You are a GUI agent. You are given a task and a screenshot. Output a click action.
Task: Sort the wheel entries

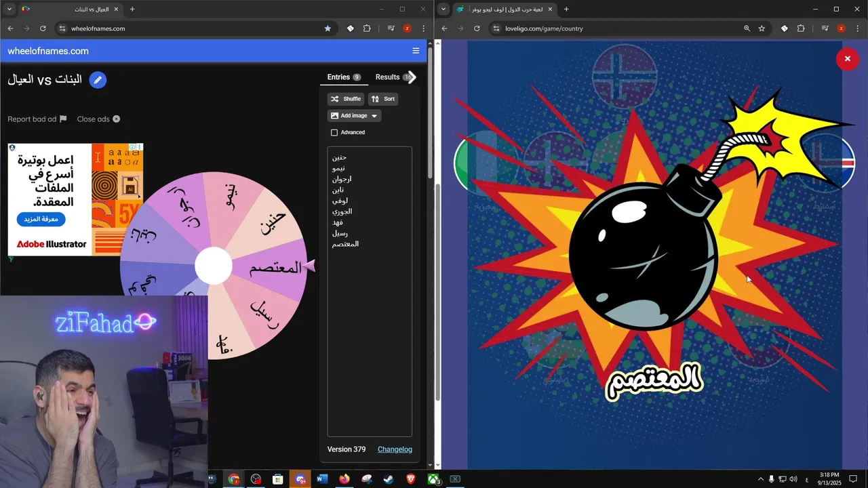[x=383, y=99]
